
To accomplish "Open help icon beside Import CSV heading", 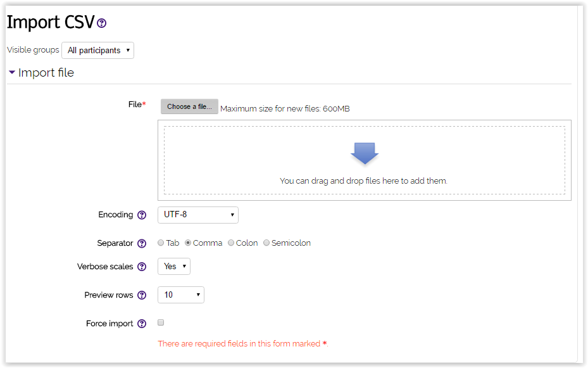I will [102, 23].
